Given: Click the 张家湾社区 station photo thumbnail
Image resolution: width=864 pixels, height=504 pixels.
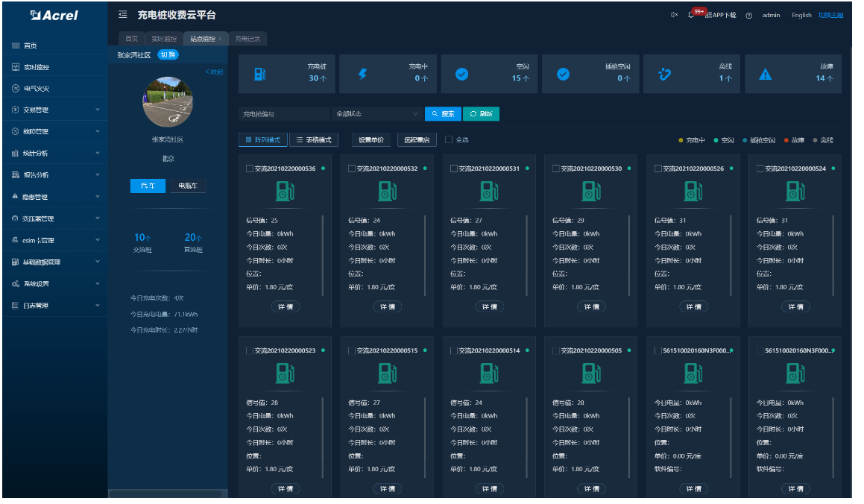Looking at the screenshot, I should (168, 101).
